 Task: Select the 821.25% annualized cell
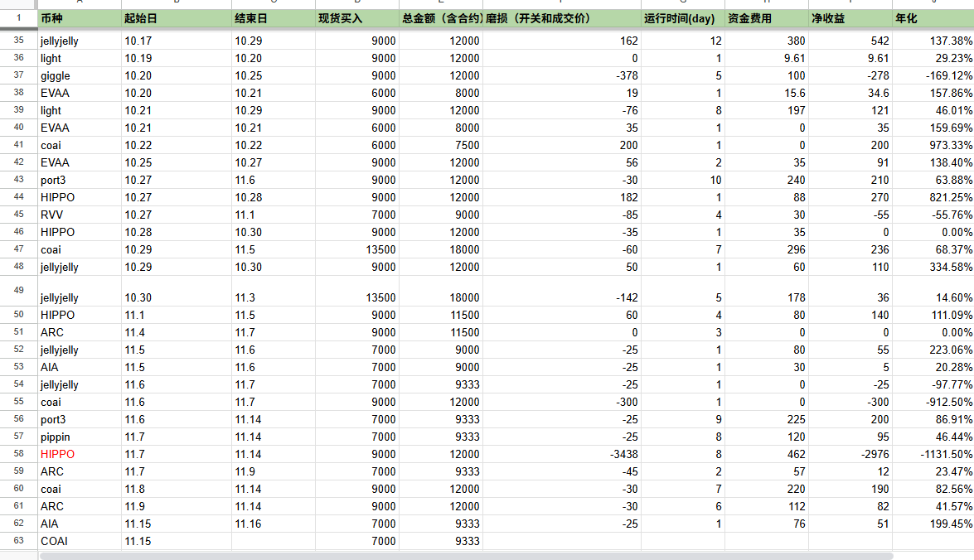click(x=933, y=197)
